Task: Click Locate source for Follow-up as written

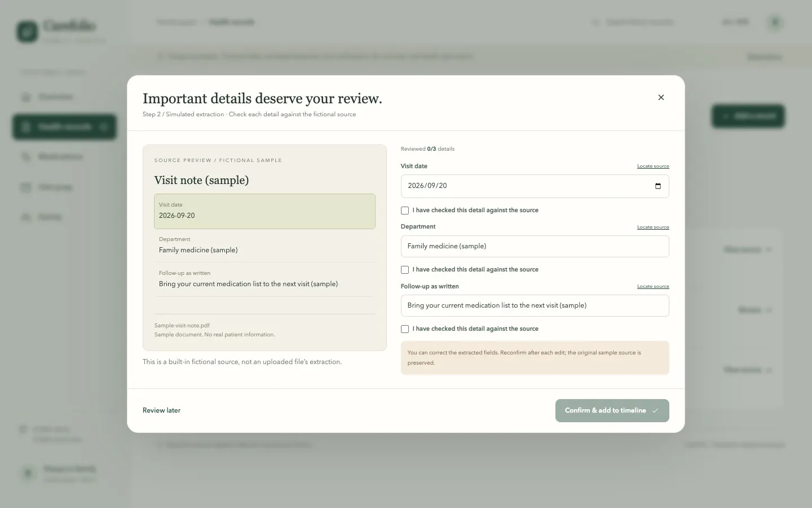Action: tap(653, 287)
